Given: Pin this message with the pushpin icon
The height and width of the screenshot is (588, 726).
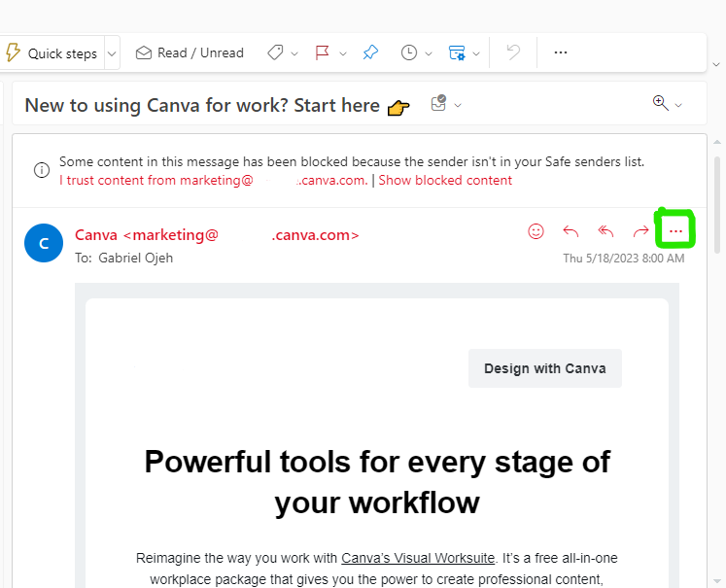Looking at the screenshot, I should pos(370,52).
